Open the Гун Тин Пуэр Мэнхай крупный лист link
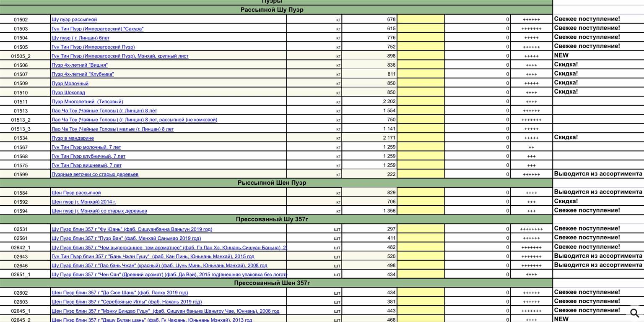This screenshot has width=644, height=322. click(x=120, y=56)
